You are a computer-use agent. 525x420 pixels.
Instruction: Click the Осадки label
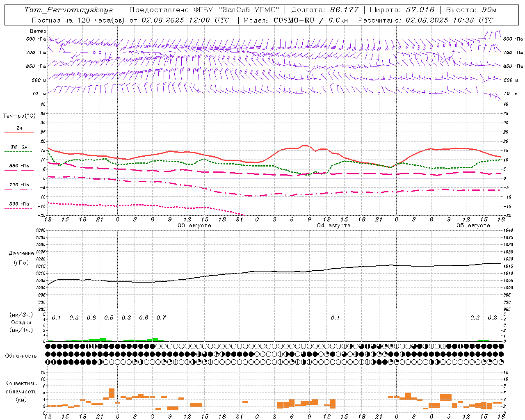coord(21,322)
